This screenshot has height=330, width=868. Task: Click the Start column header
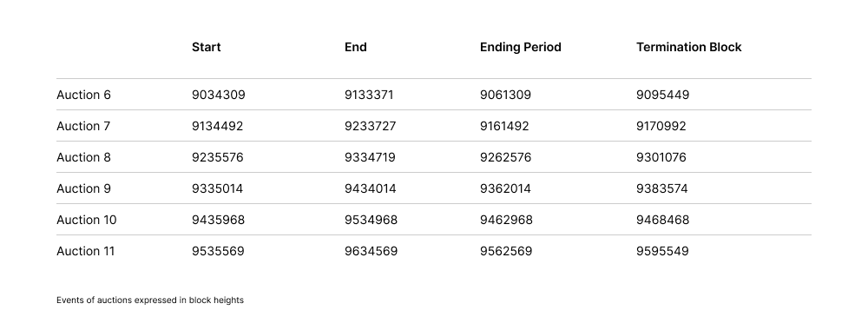click(206, 47)
